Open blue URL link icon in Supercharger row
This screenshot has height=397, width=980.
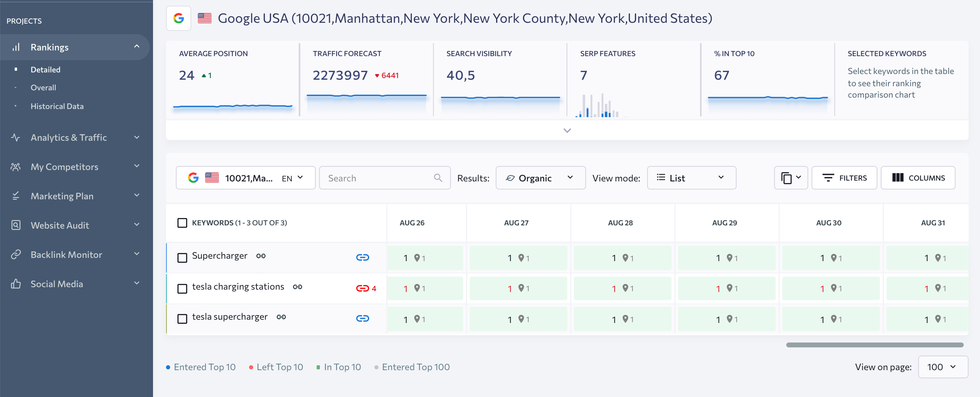coord(363,257)
